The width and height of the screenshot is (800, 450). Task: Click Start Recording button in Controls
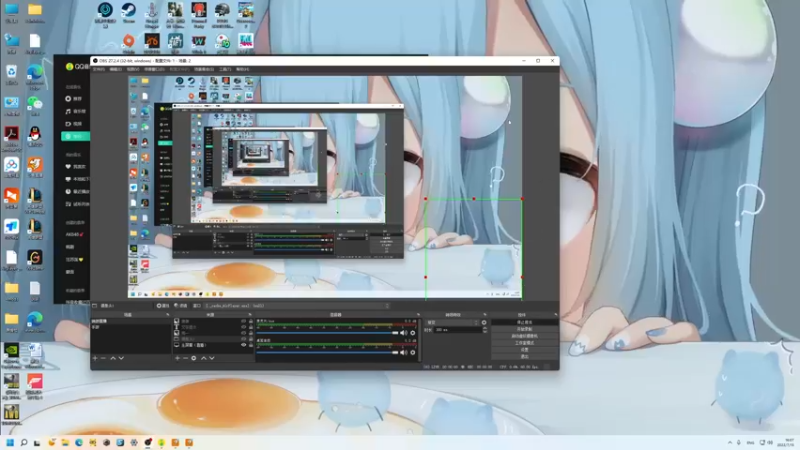pyautogui.click(x=524, y=330)
